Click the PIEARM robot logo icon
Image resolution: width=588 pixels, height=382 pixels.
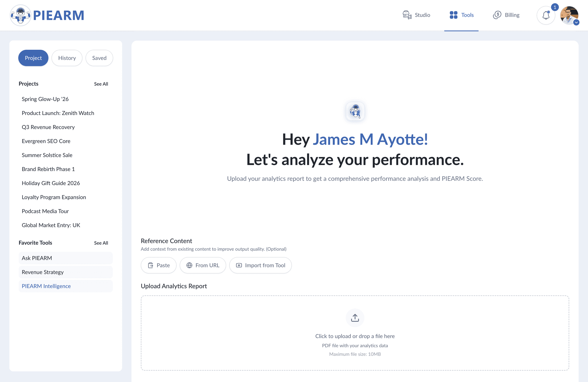click(x=20, y=15)
